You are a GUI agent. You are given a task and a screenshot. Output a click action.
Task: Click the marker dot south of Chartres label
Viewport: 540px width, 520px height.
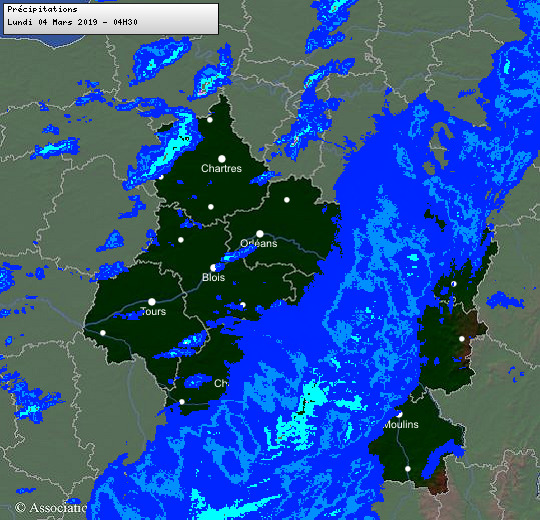coord(211,207)
